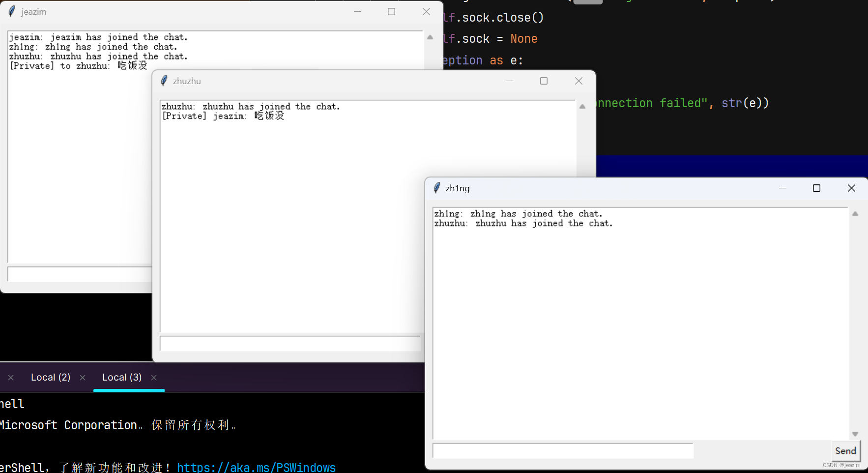Image resolution: width=868 pixels, height=473 pixels.
Task: Click the '[Private] jeazim: 吃饭没' message in zhuzhu window
Action: point(223,116)
